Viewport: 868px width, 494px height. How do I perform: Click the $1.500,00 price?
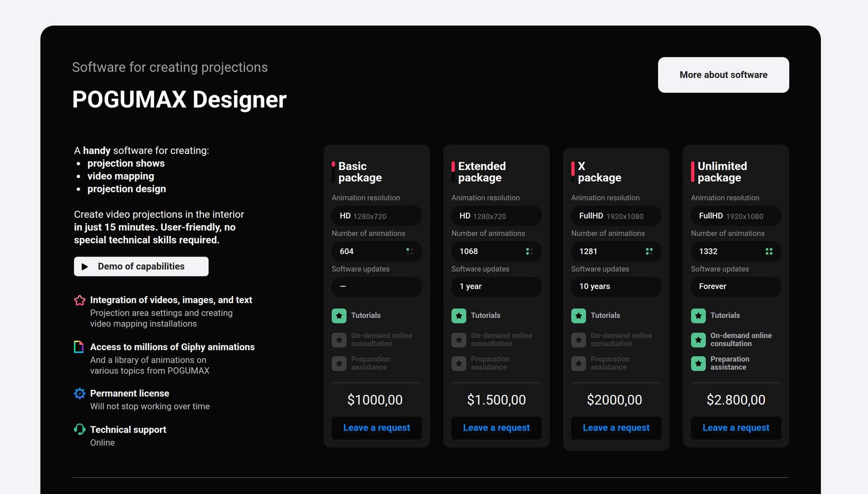tap(496, 400)
